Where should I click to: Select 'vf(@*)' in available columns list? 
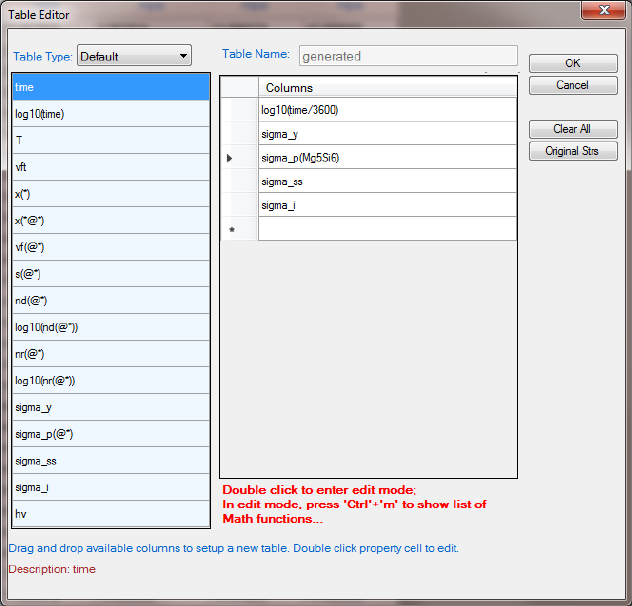[111, 247]
